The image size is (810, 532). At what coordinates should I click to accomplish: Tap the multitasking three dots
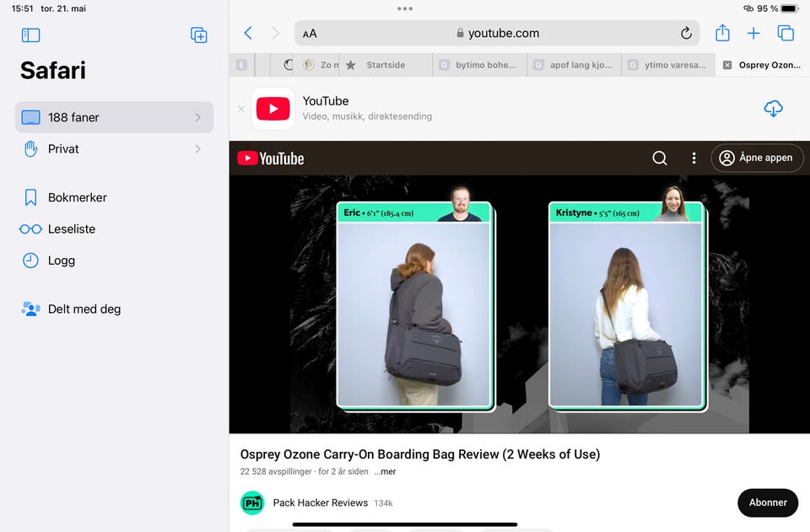tap(405, 8)
